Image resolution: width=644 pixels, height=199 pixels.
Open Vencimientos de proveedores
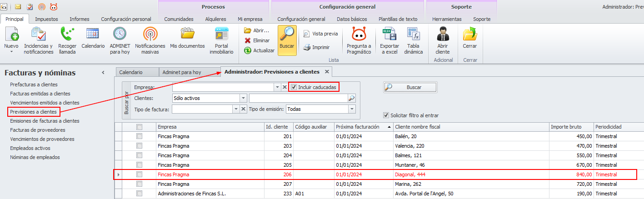coord(42,139)
